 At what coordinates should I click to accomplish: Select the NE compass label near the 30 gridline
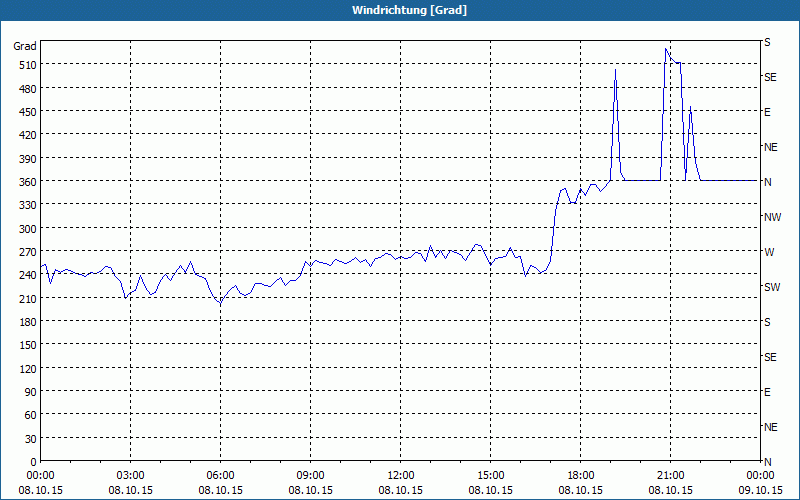coord(770,427)
